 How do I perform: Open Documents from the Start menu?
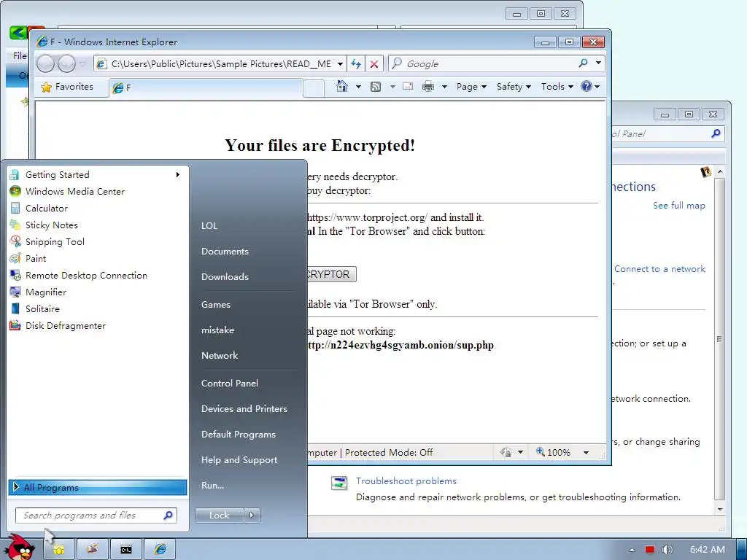[x=225, y=252]
